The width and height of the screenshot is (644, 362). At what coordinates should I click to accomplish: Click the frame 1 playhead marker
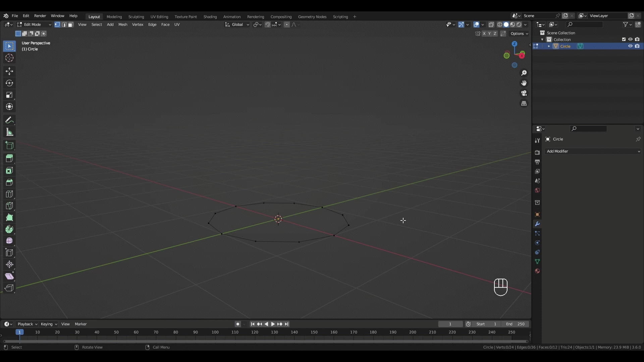(x=19, y=332)
